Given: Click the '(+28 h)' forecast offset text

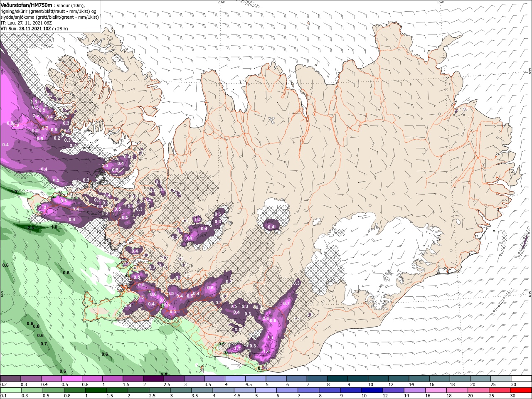Looking at the screenshot, I should pyautogui.click(x=60, y=29).
